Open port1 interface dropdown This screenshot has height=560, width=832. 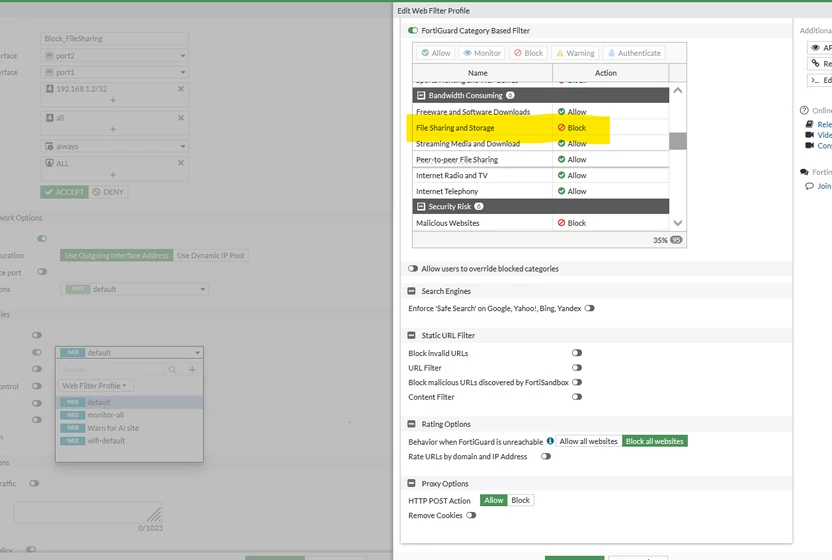[x=115, y=72]
